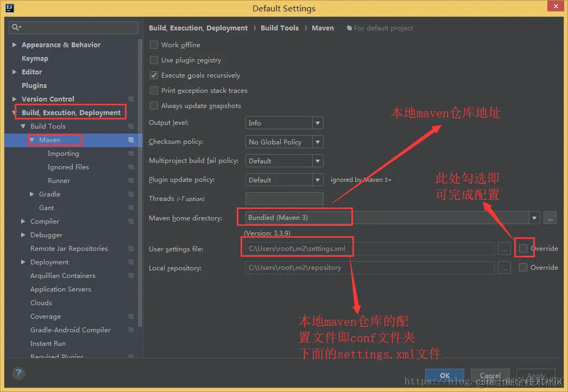The width and height of the screenshot is (568, 392).
Task: Open Importing under Maven
Action: 64,153
